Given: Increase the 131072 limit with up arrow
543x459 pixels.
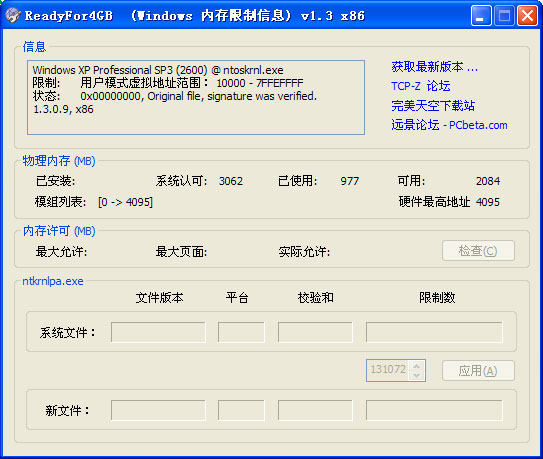Looking at the screenshot, I should tap(417, 366).
